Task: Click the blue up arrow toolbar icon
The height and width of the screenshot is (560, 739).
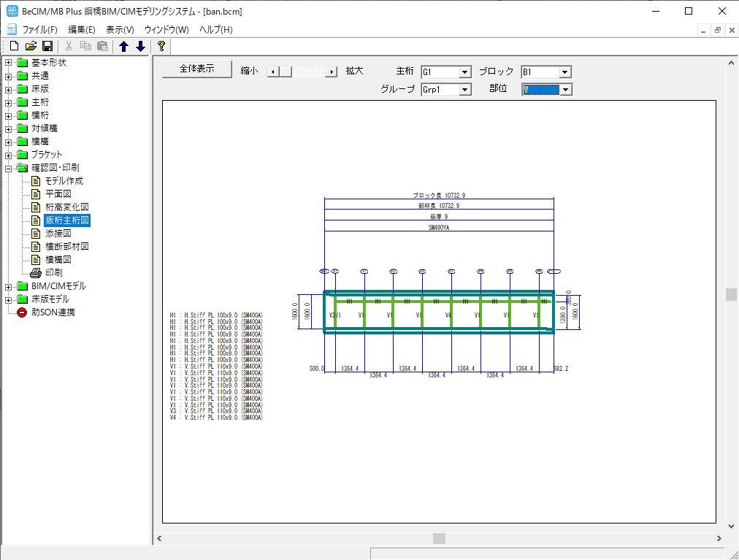Action: (x=123, y=46)
